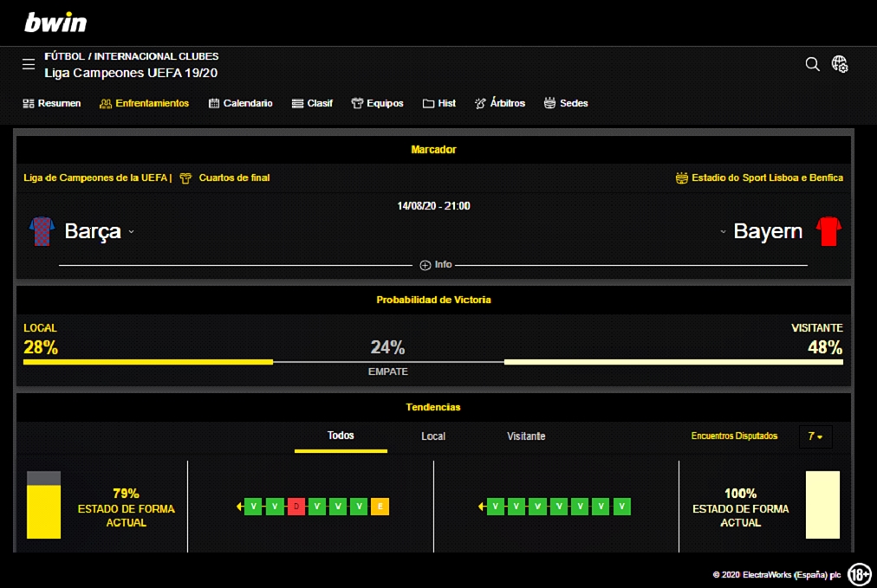Viewport: 877px width, 588px height.
Task: Open the Resumen tab
Action: pyautogui.click(x=51, y=103)
